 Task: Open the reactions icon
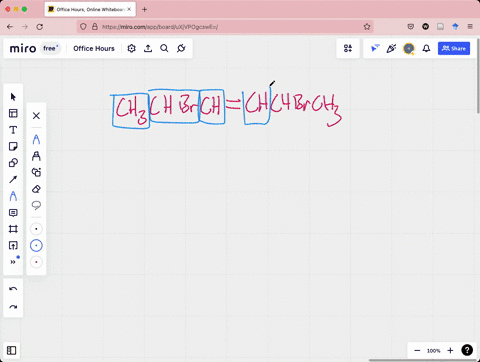coord(391,49)
